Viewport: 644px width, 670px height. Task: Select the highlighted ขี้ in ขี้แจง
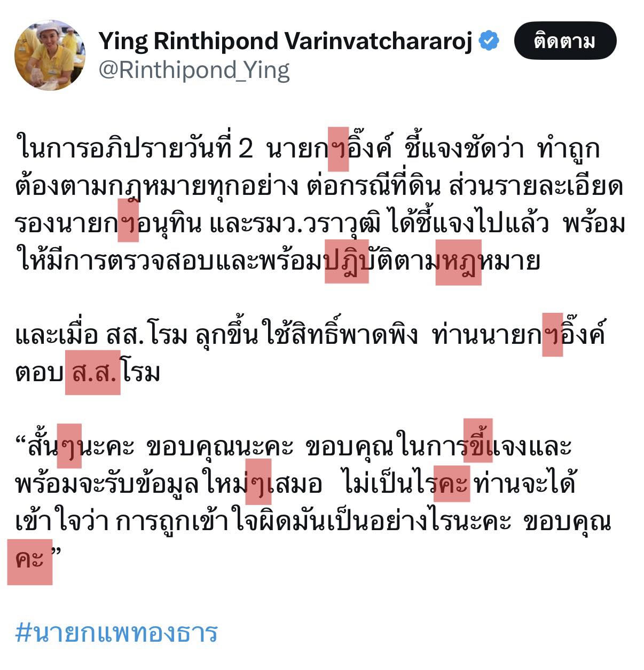click(x=478, y=441)
